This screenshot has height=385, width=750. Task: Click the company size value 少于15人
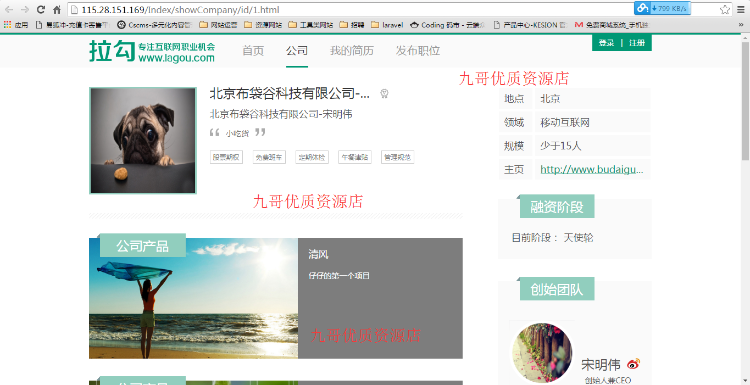coord(561,146)
